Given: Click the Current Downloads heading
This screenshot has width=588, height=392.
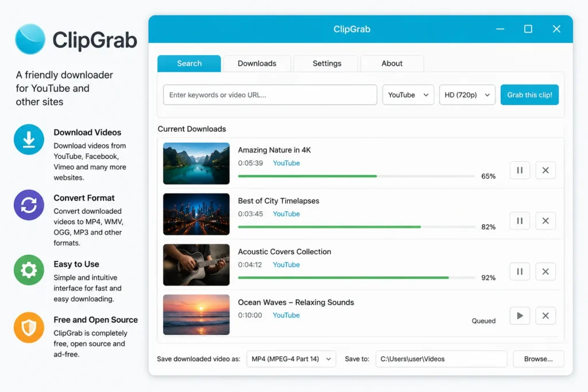Looking at the screenshot, I should (192, 129).
